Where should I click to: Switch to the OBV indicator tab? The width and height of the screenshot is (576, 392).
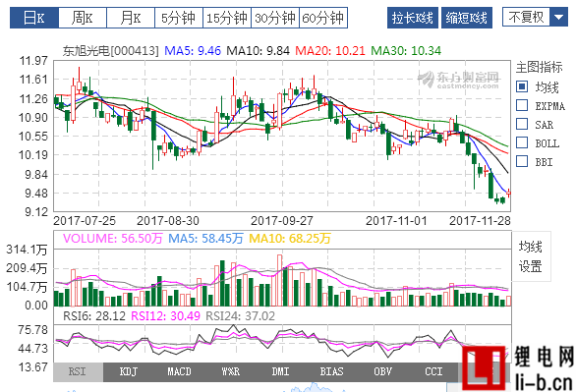[382, 371]
